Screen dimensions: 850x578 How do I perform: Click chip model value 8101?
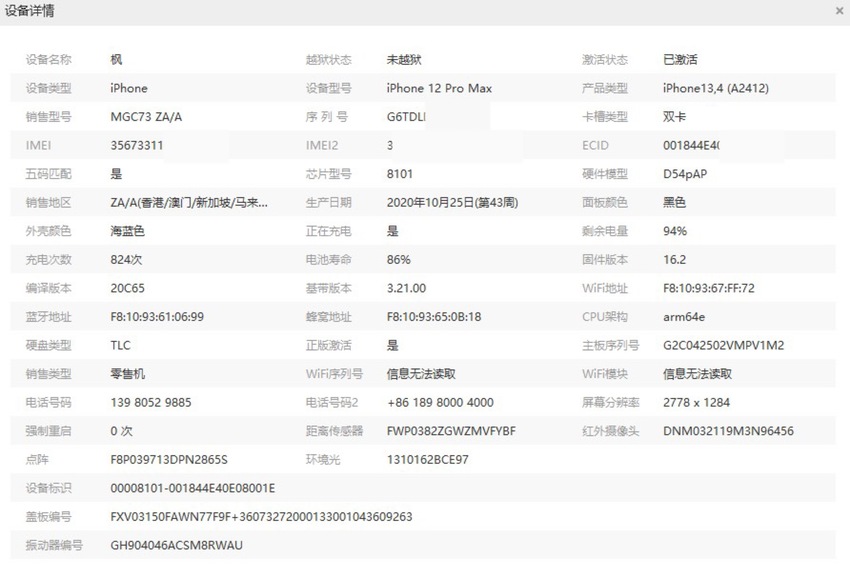[x=400, y=174]
